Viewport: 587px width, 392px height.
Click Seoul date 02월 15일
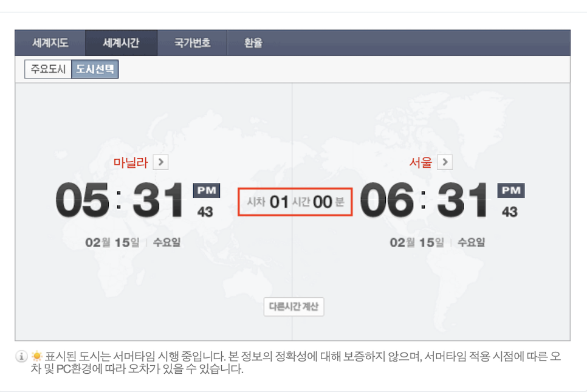point(417,242)
